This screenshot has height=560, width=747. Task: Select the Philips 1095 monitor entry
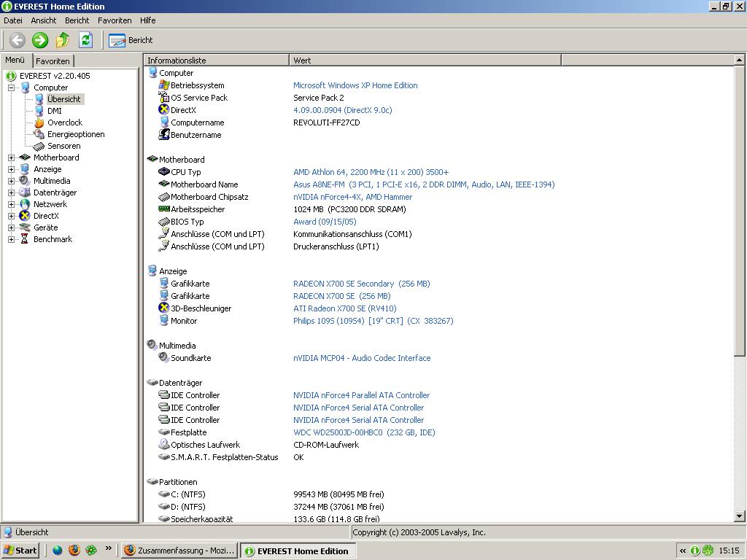[x=373, y=321]
